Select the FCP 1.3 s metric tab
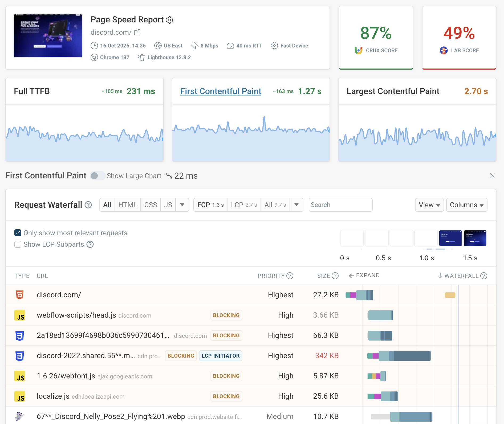Viewport: 504px width, 424px height. click(x=210, y=205)
